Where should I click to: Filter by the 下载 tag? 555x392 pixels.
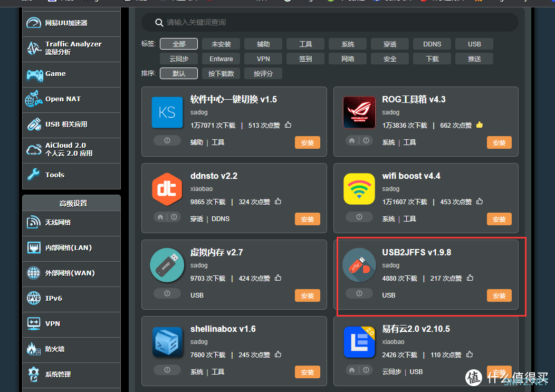(432, 59)
